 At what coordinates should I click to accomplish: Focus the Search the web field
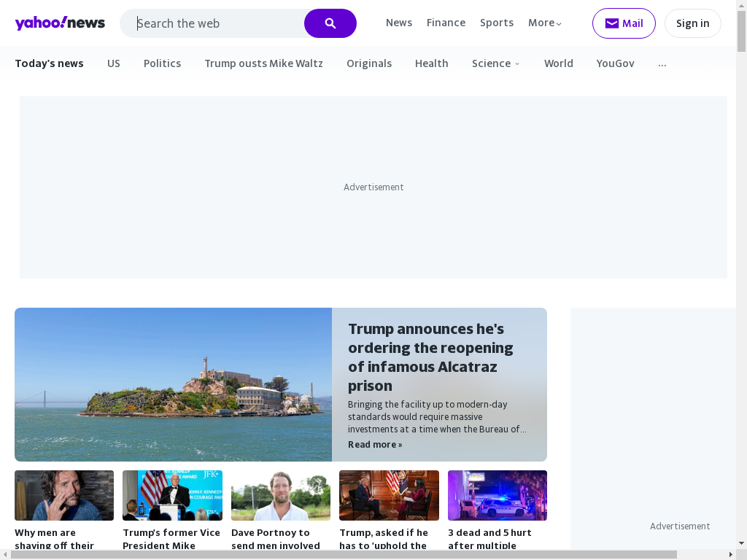(x=212, y=23)
